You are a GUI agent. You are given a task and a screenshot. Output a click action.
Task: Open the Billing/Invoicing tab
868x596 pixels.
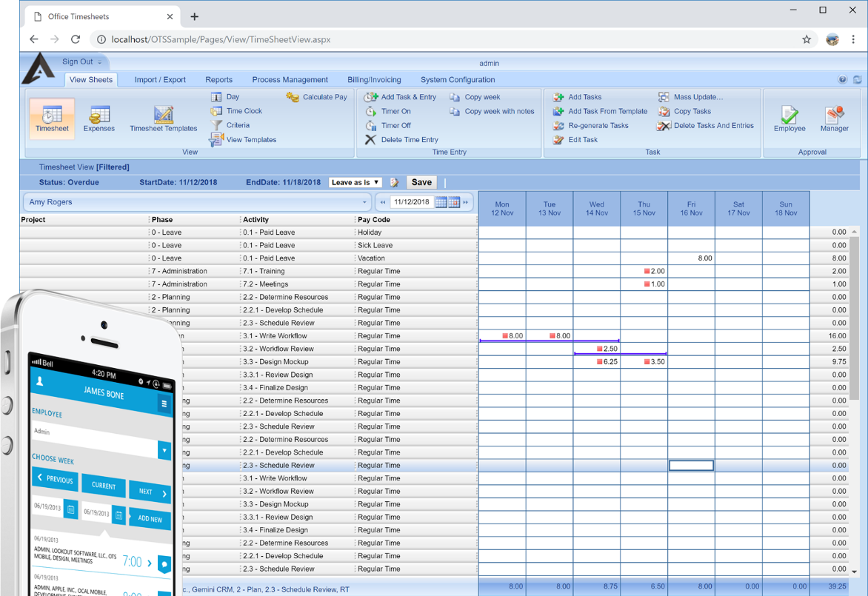click(x=374, y=80)
